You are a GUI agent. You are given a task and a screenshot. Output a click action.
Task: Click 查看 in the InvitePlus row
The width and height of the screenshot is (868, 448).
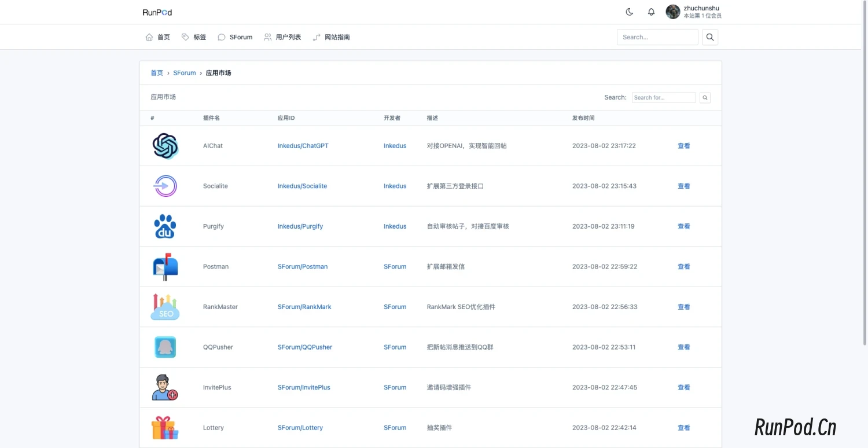click(x=684, y=387)
